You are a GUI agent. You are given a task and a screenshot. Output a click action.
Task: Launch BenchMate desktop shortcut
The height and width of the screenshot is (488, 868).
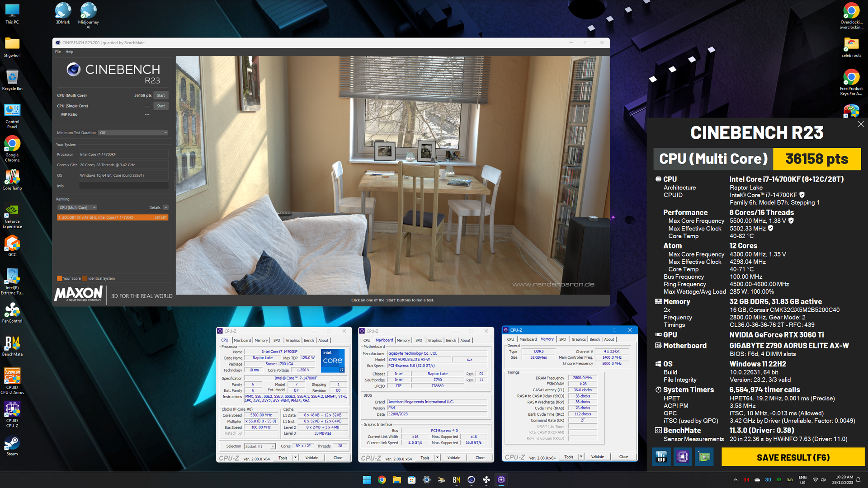click(x=12, y=346)
